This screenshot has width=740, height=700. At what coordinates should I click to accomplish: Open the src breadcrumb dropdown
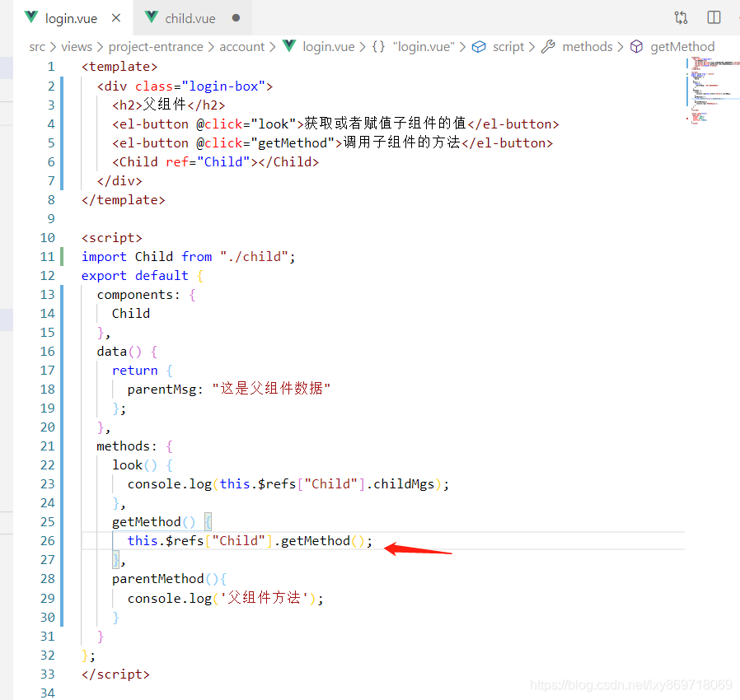point(37,47)
